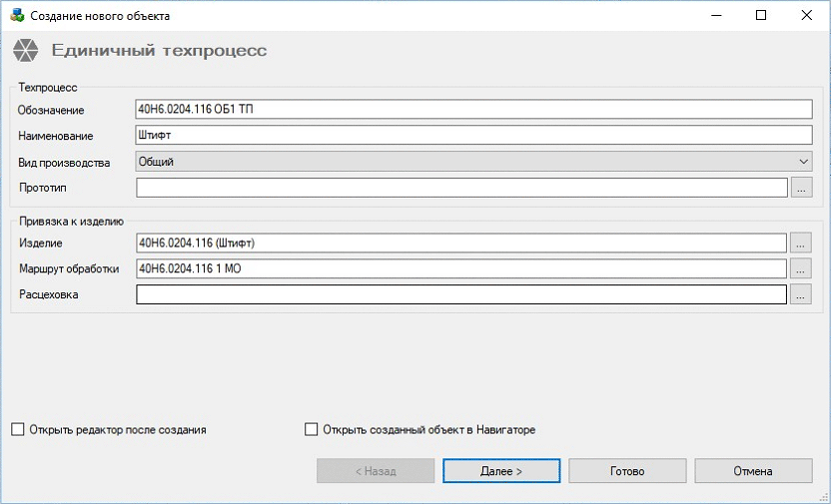
Task: Maximize the Создание нового объекта window
Action: (761, 16)
